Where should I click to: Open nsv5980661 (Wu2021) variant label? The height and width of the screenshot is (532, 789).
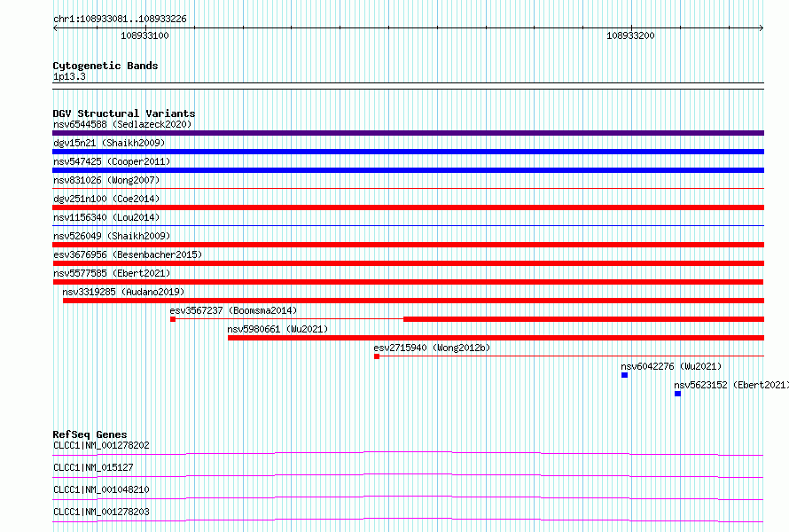[277, 329]
